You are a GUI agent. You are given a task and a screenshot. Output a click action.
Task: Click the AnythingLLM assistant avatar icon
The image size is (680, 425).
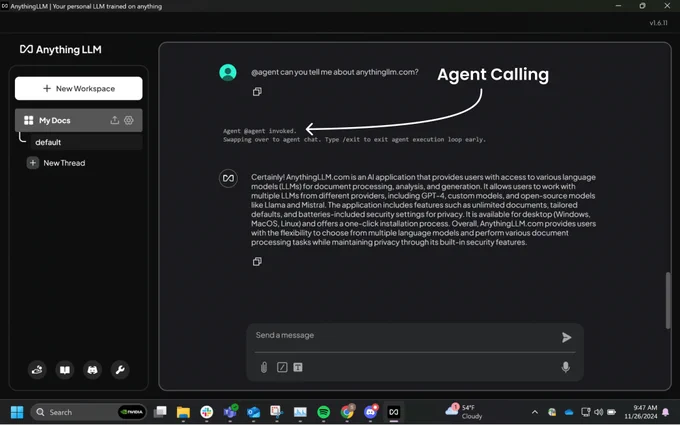tap(228, 178)
